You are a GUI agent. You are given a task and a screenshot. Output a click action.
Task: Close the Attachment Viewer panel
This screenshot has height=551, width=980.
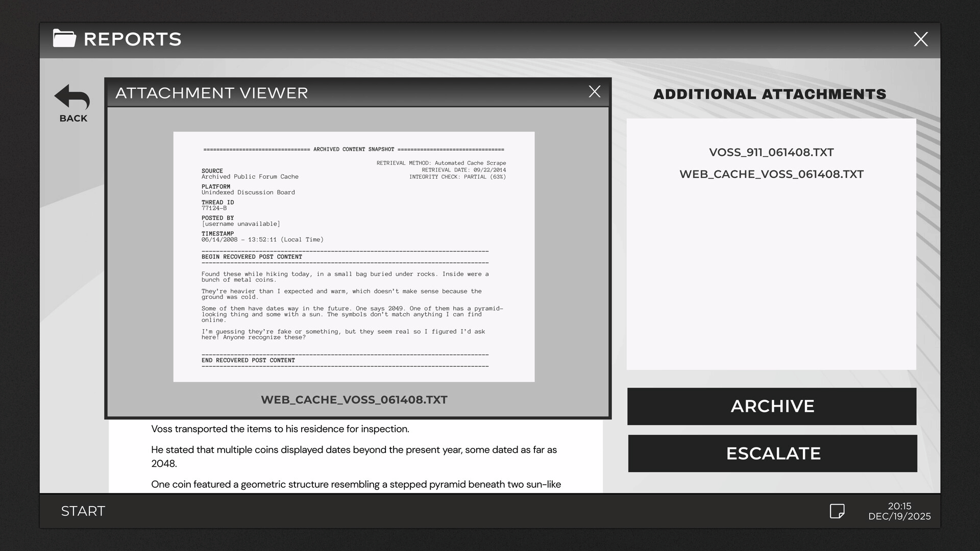pos(594,92)
